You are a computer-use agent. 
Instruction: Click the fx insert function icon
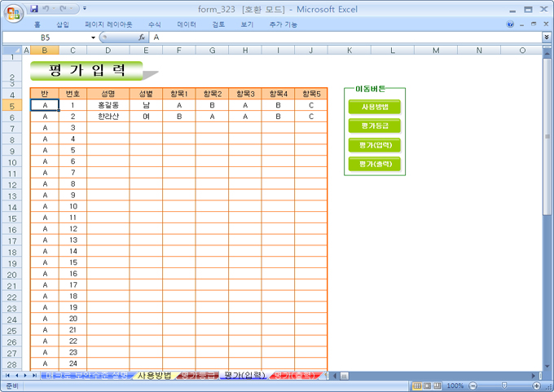click(142, 37)
